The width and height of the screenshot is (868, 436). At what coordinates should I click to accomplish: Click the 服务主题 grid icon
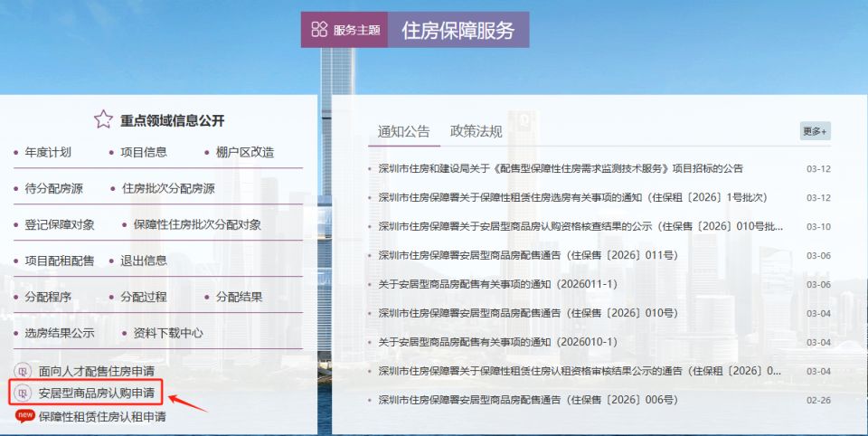coord(319,29)
